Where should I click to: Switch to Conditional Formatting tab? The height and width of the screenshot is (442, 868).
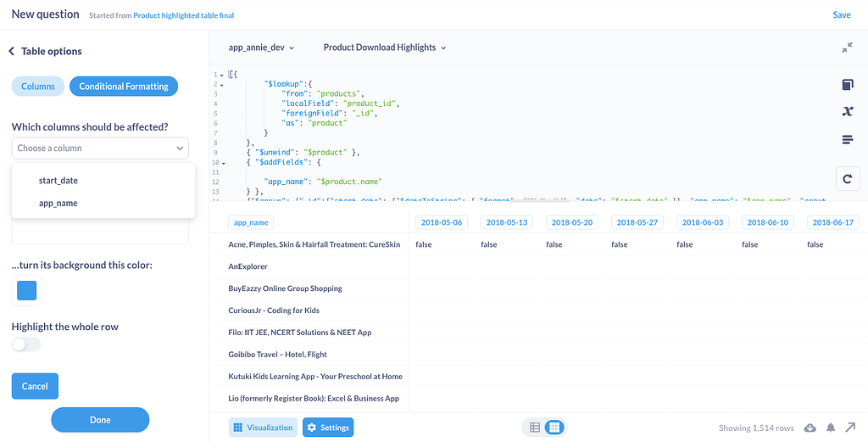(124, 87)
